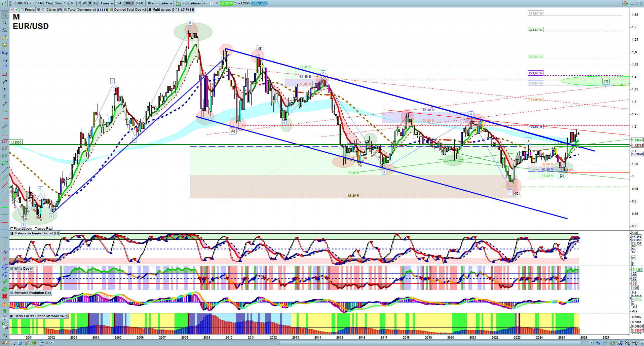This screenshot has height=346, width=644.
Task: Toggle the Precio checkbox
Action: 22,10
